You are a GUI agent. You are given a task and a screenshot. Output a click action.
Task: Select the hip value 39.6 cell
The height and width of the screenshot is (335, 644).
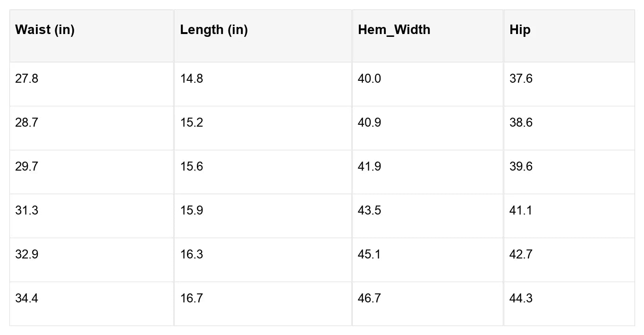coord(521,167)
